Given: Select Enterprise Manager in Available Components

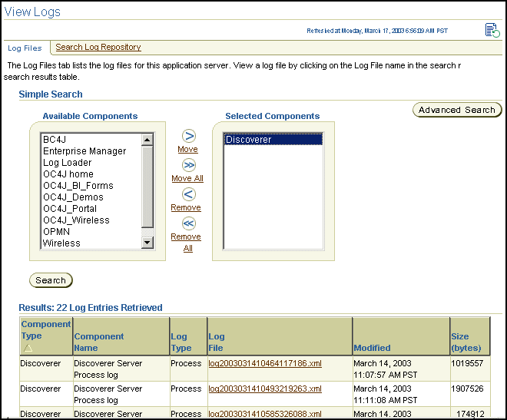Looking at the screenshot, I should click(x=84, y=151).
